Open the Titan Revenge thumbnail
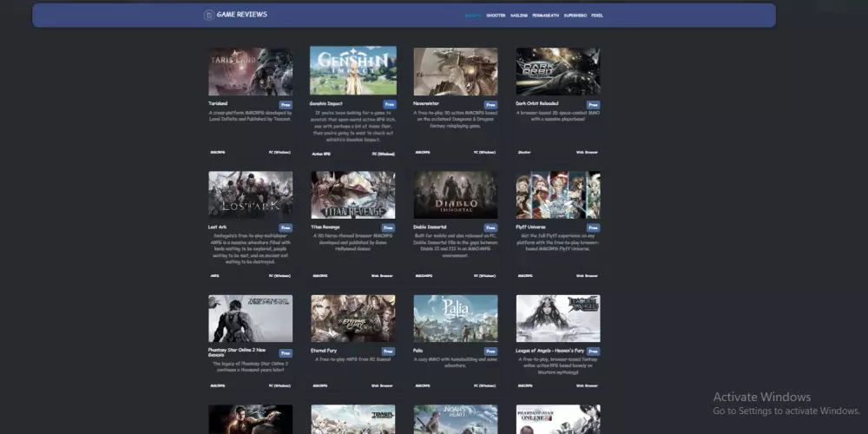 (x=353, y=194)
